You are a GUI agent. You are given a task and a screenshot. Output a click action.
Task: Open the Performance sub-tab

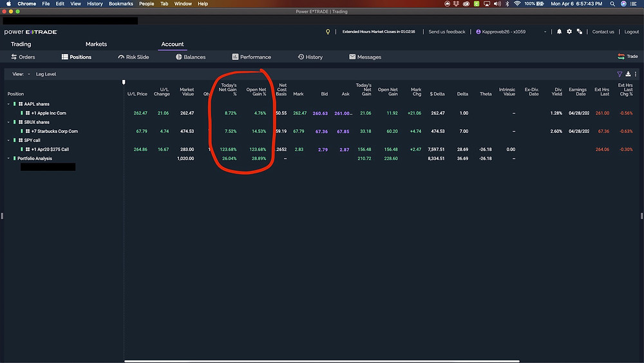click(x=251, y=57)
